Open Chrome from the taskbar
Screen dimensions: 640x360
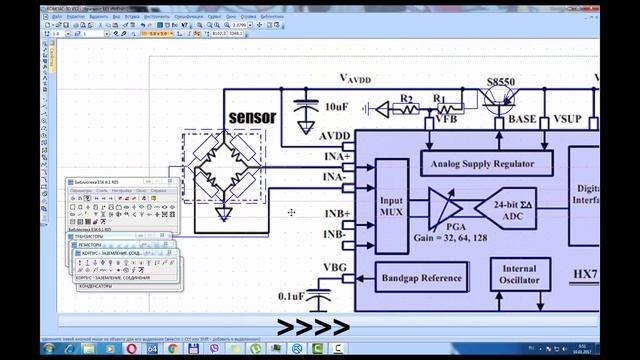(173, 349)
